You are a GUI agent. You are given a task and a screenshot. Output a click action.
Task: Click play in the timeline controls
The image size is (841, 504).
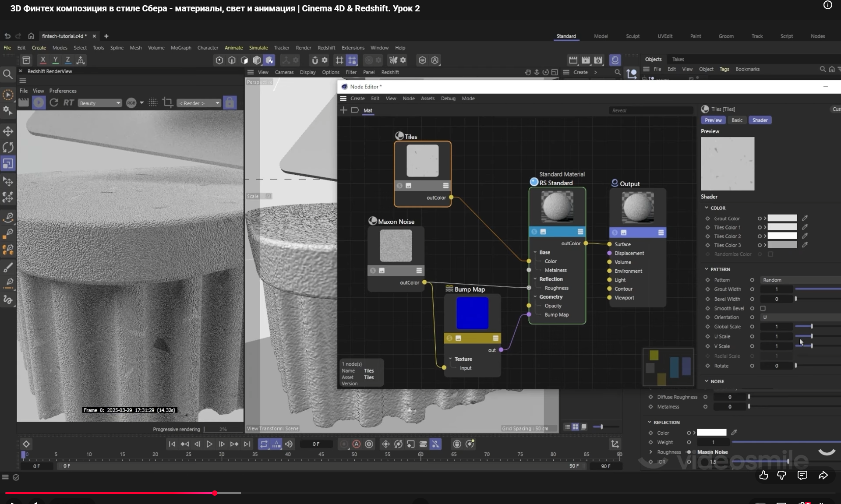[x=209, y=444]
